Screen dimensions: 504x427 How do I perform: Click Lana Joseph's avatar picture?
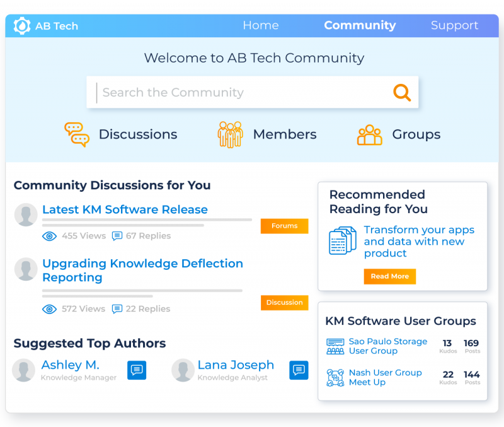click(x=183, y=370)
